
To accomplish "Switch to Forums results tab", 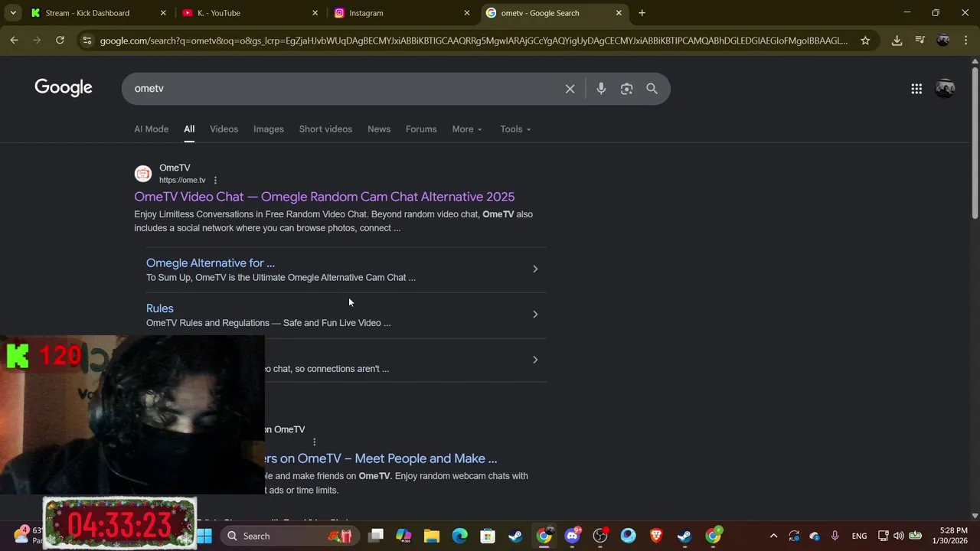I will click(x=421, y=129).
